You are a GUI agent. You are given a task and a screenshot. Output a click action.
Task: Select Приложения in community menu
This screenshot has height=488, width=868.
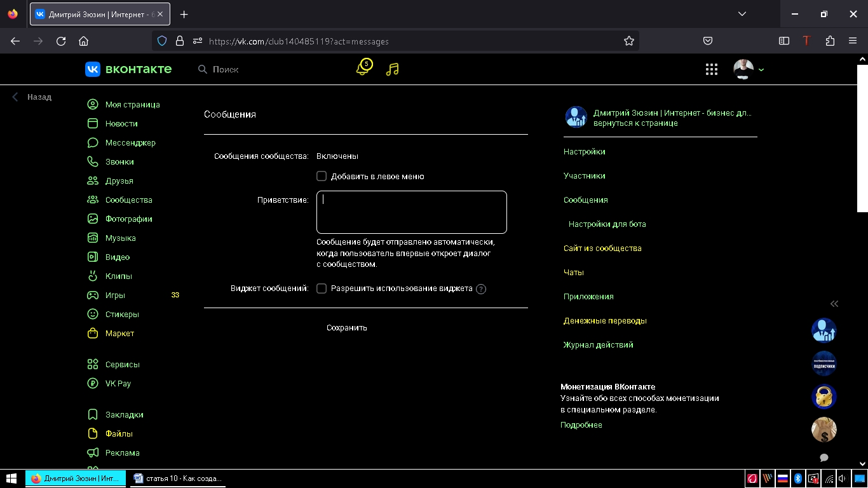588,297
